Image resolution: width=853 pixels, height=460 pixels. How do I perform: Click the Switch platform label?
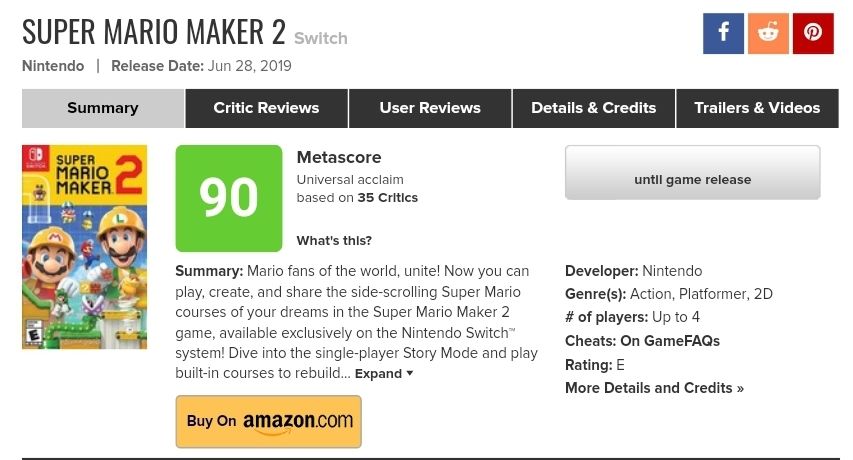(x=321, y=39)
